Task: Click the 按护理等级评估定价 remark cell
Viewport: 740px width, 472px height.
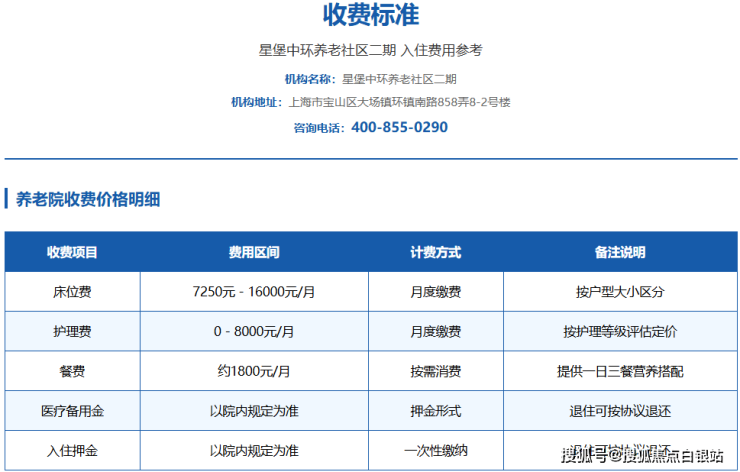Action: (x=620, y=332)
